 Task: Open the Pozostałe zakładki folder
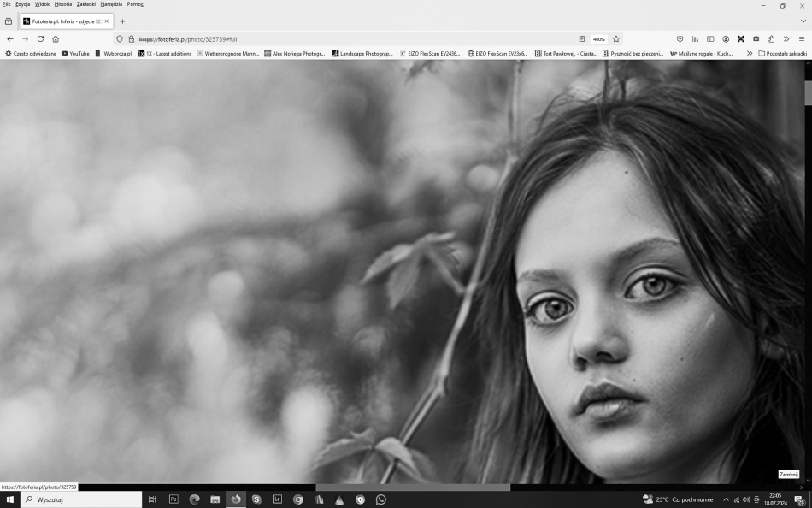pyautogui.click(x=782, y=53)
